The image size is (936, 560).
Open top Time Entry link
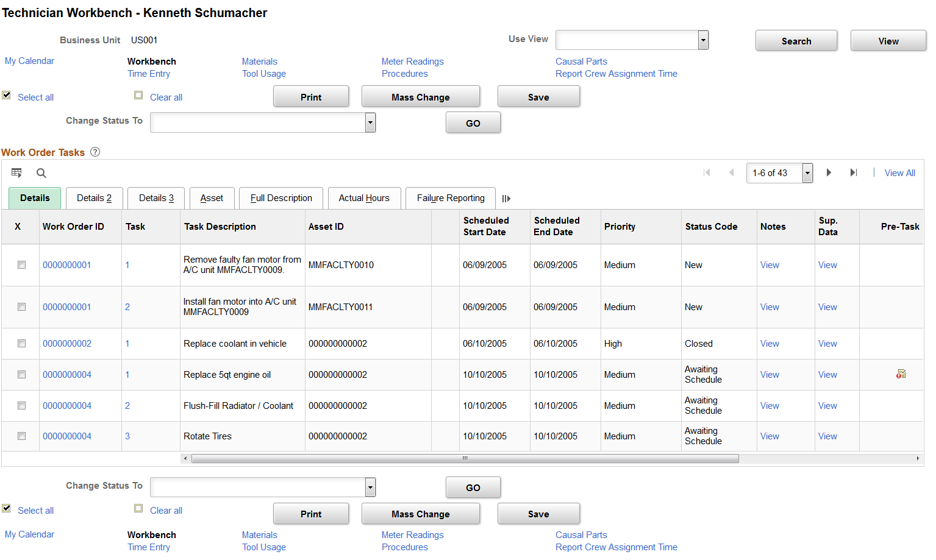click(149, 74)
